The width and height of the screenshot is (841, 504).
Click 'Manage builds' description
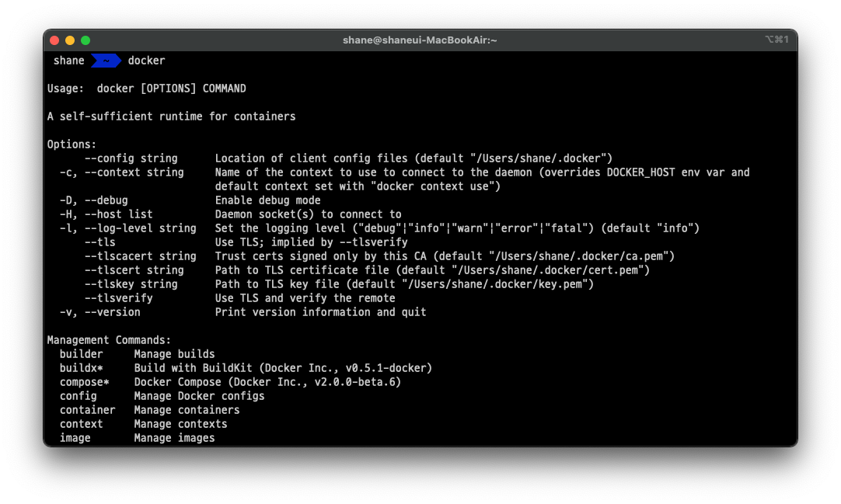[x=174, y=353]
